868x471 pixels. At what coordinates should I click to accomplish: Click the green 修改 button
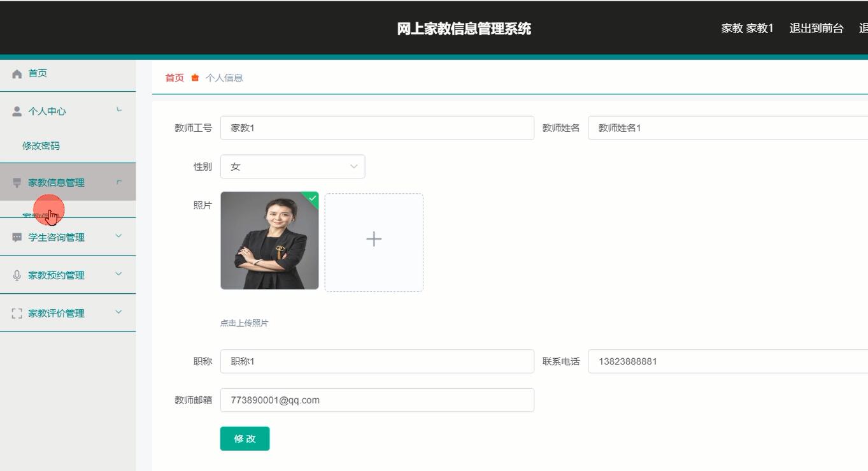click(245, 438)
